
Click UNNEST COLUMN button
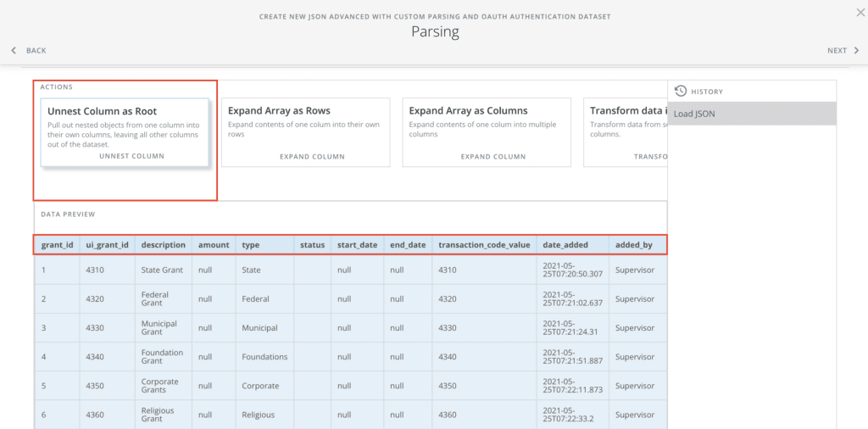coord(131,156)
